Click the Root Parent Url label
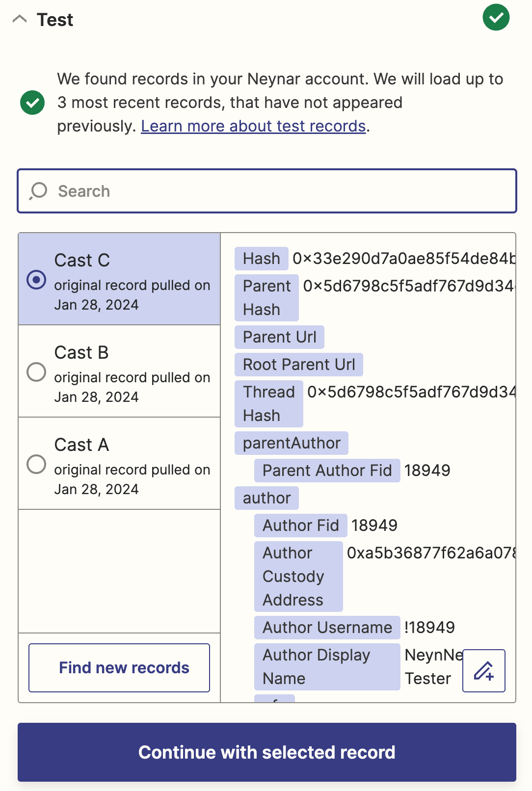The height and width of the screenshot is (791, 532). coord(298,365)
